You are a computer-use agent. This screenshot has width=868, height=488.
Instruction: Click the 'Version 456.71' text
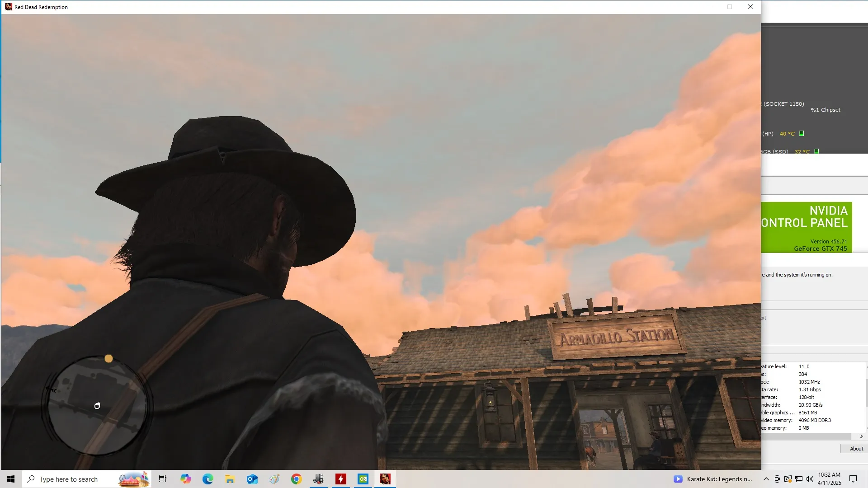[x=829, y=241]
